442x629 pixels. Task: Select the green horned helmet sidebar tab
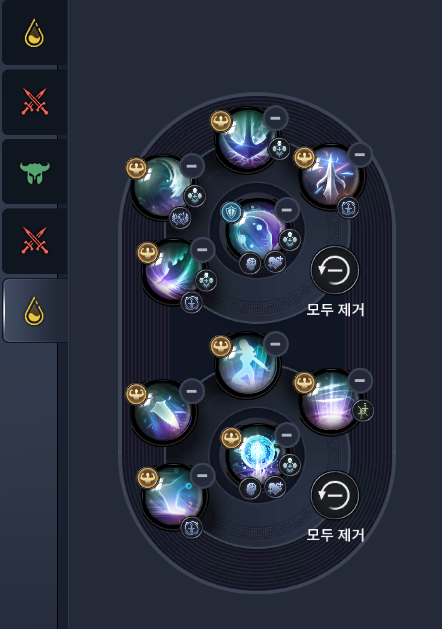34,172
